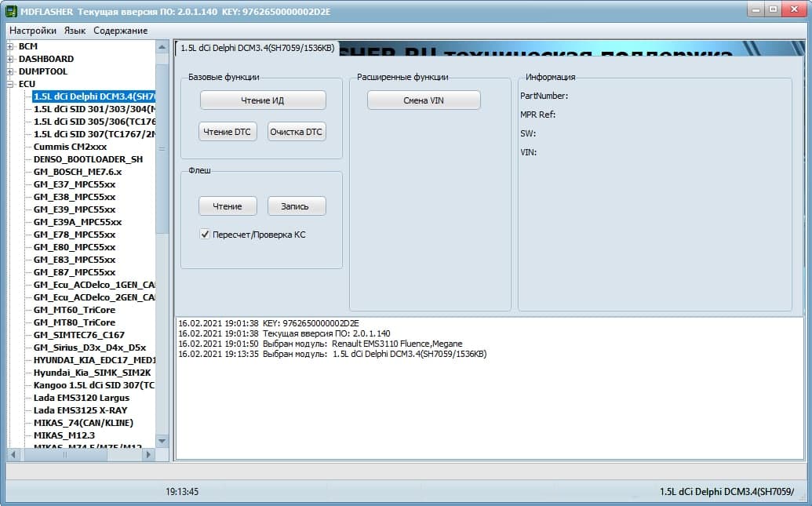Select GM_E38_MPC55xx in tree

tap(75, 197)
